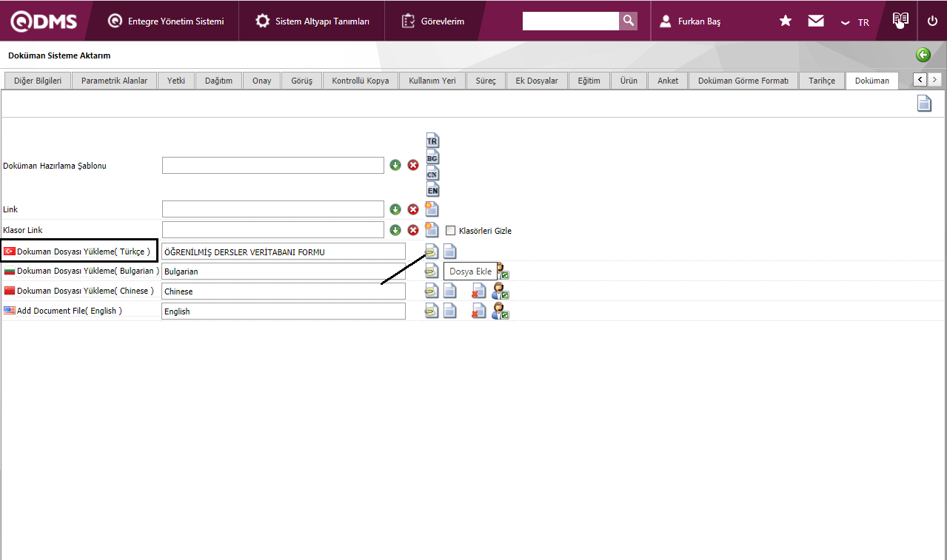This screenshot has height=560, width=947.
Task: Attach a file to the English document row
Action: point(432,311)
